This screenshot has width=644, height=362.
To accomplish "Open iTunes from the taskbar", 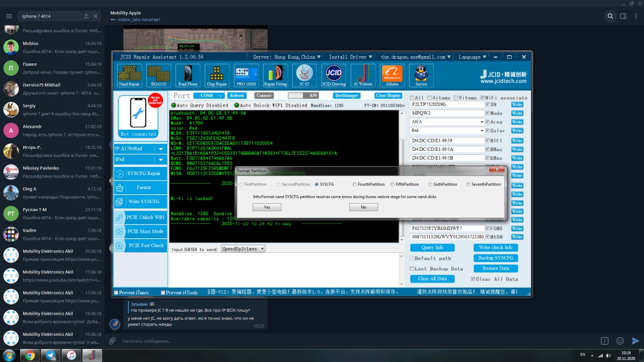I will [72, 355].
